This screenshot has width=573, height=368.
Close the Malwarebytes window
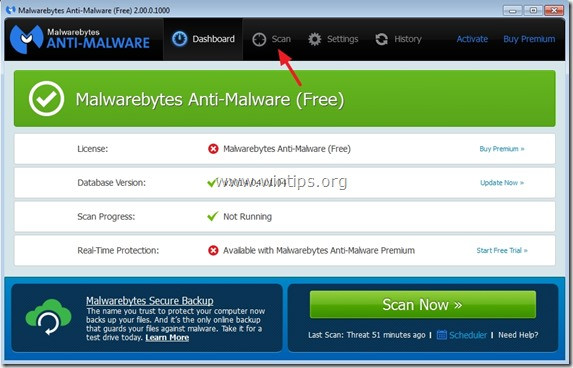point(554,10)
